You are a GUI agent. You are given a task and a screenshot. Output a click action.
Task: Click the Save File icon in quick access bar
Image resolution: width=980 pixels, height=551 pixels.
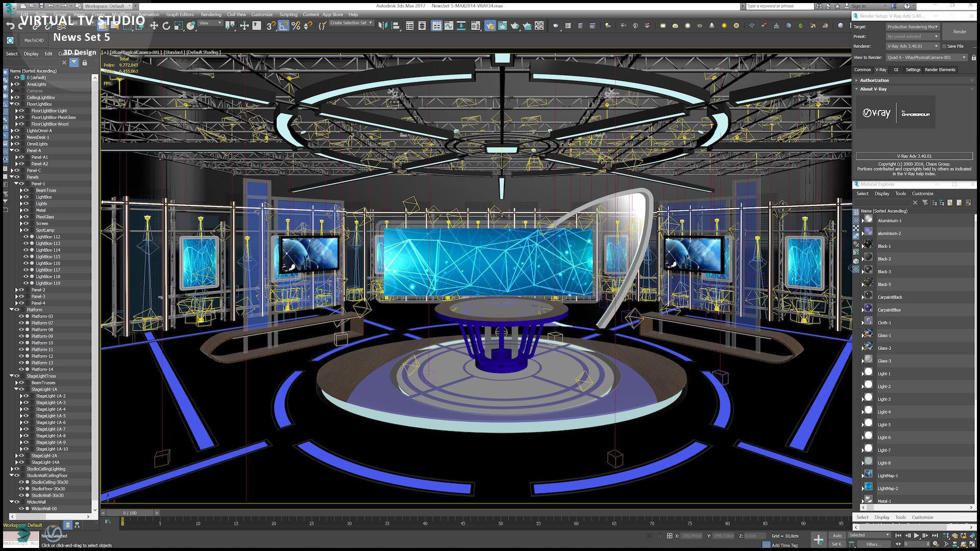point(41,6)
